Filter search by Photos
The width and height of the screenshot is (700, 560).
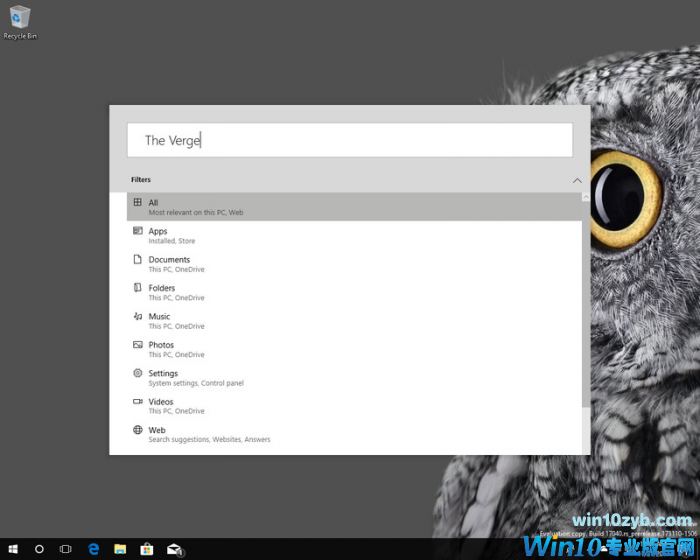click(x=350, y=349)
